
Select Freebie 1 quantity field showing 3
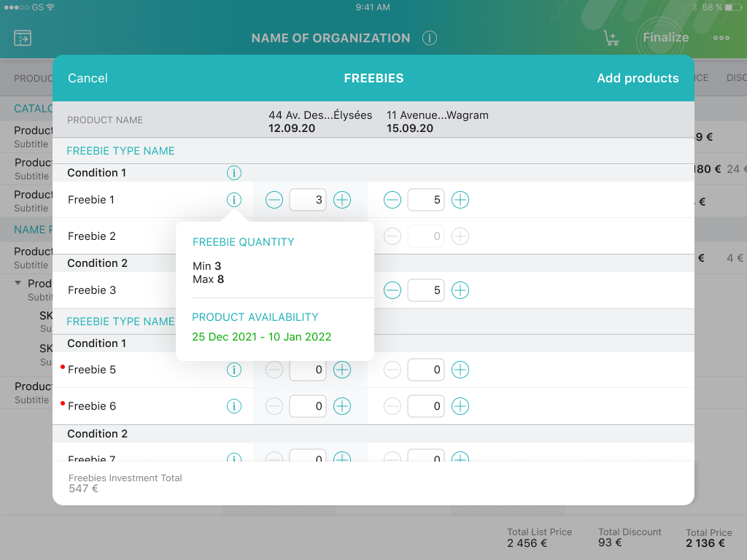tap(308, 200)
